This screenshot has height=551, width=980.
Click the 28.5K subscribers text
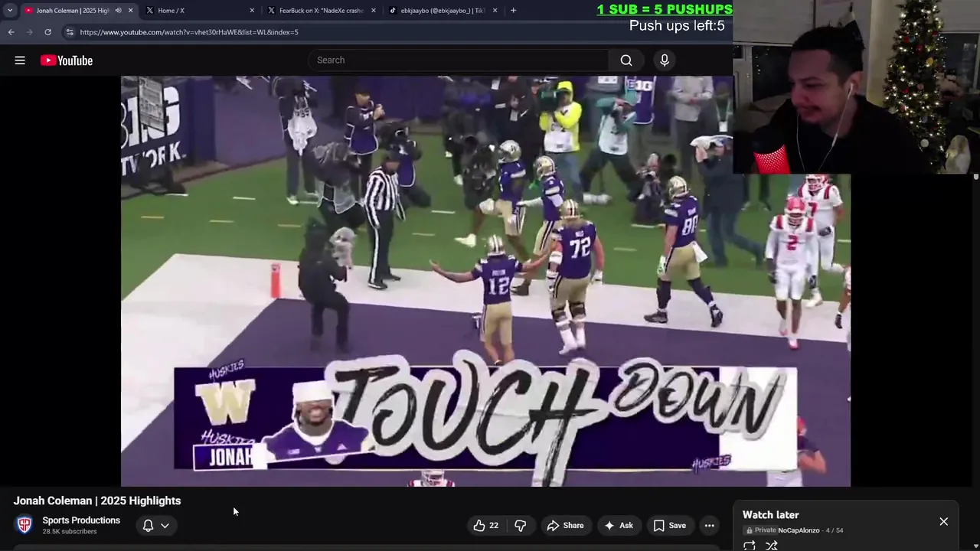pos(70,532)
